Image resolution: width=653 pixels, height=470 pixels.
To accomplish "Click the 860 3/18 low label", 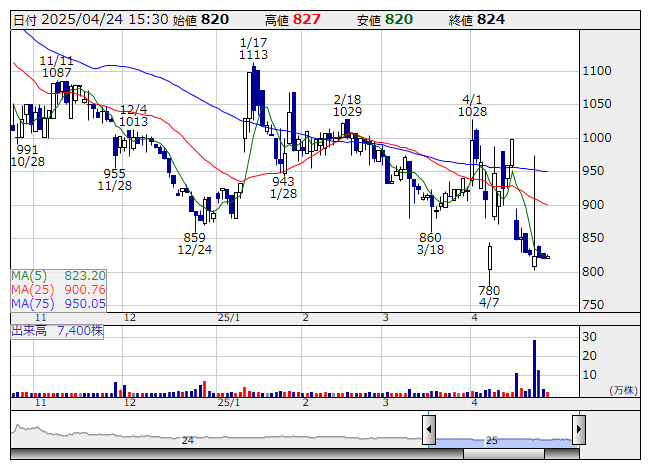I will click(430, 244).
